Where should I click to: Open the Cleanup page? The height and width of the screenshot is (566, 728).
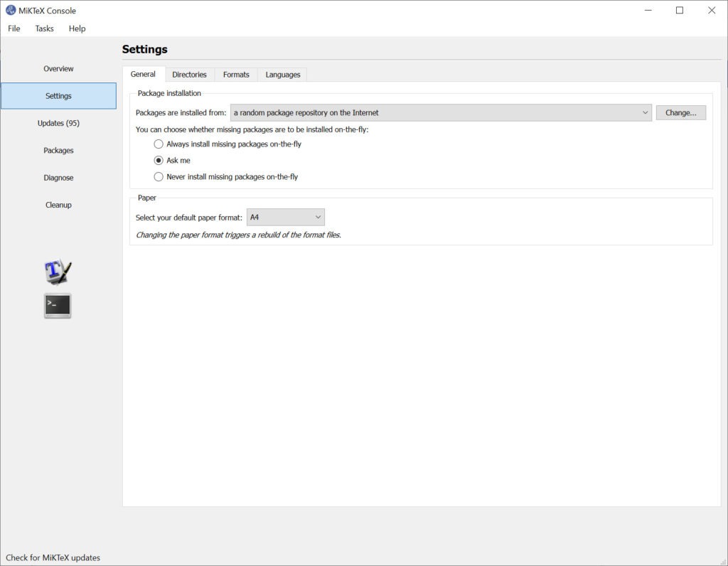[x=58, y=205]
